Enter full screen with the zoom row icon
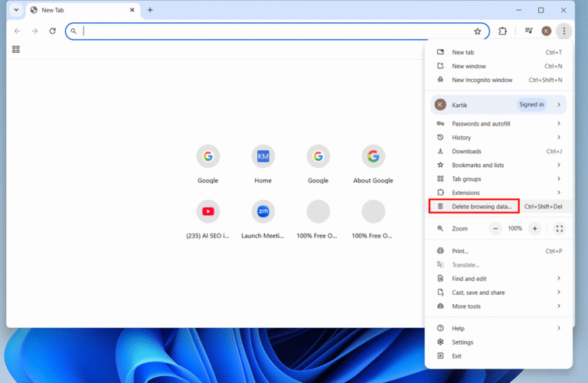Image resolution: width=588 pixels, height=383 pixels. [x=560, y=228]
